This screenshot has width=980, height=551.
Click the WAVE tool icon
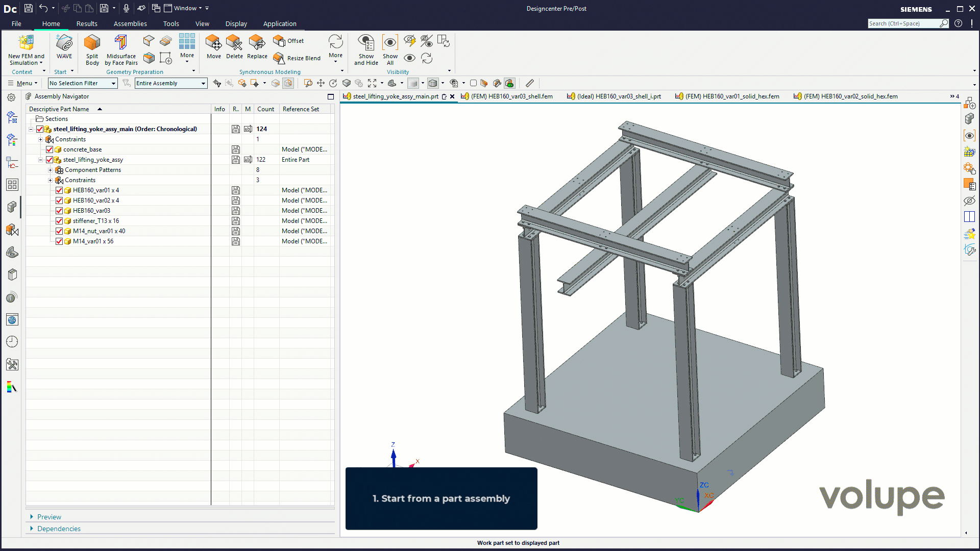click(x=64, y=43)
